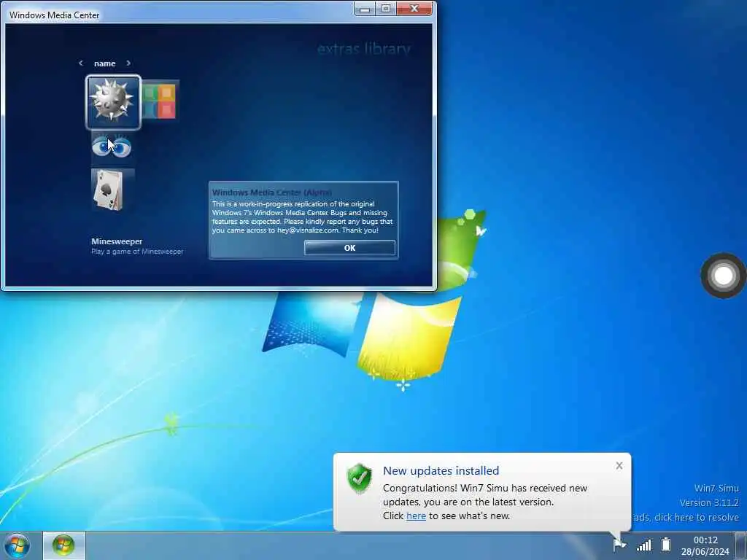747x560 pixels.
Task: Open the battery status tray icon
Action: click(x=666, y=544)
